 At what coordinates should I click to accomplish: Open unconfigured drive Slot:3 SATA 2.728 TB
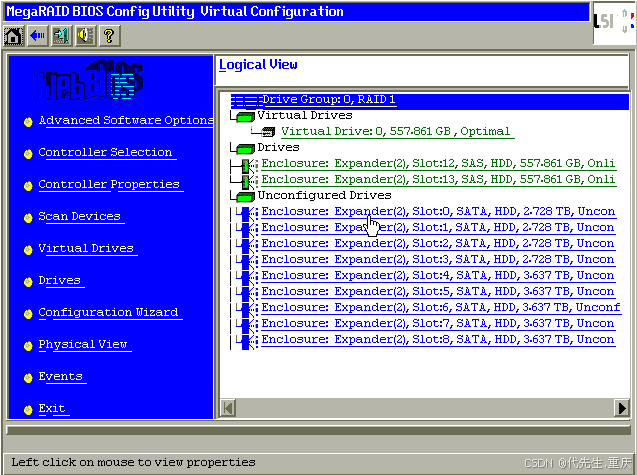[x=438, y=260]
